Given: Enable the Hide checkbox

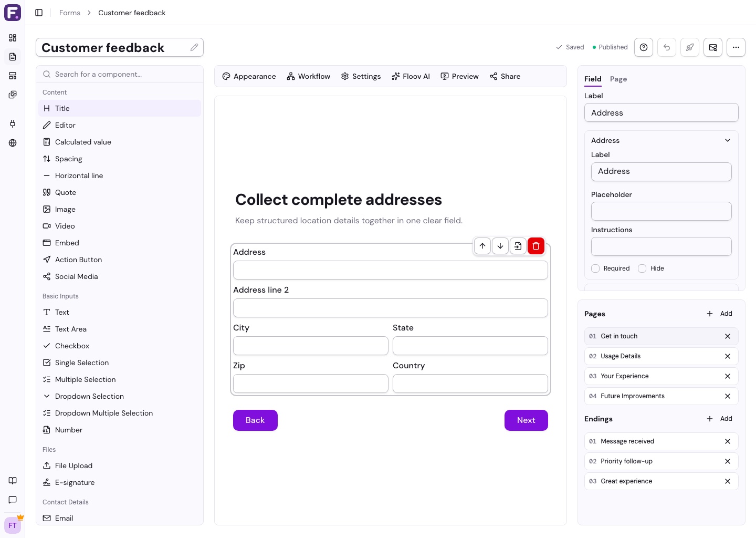Looking at the screenshot, I should tap(642, 268).
